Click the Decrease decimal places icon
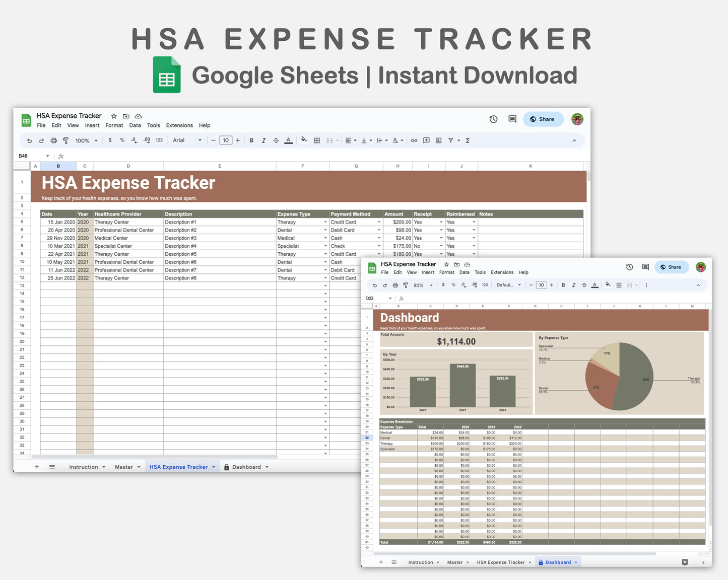 point(134,140)
